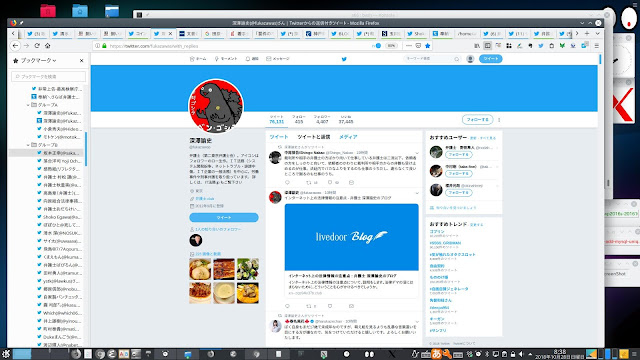This screenshot has width=640, height=360.
Task: Retweet the first tweet in timeline
Action: pos(309,182)
